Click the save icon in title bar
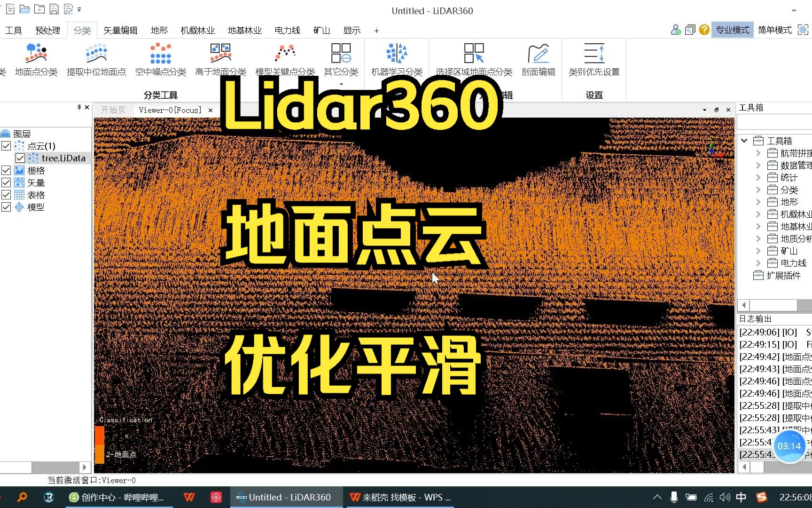812x508 pixels. 54,9
